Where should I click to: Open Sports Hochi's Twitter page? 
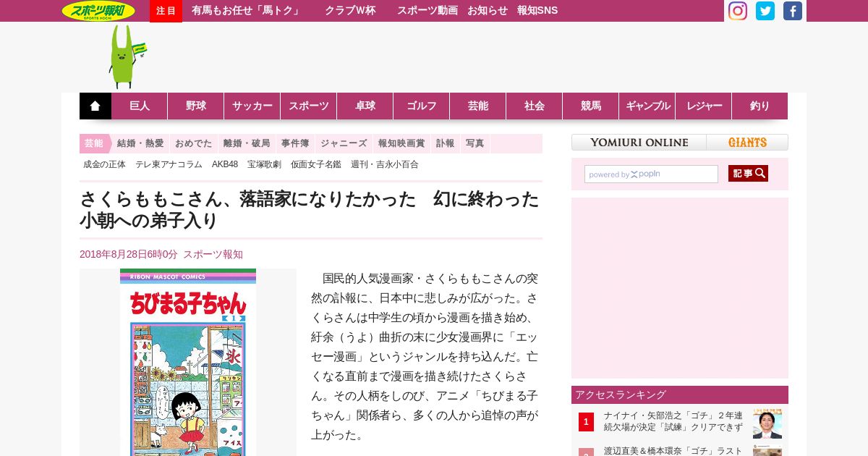(x=765, y=11)
